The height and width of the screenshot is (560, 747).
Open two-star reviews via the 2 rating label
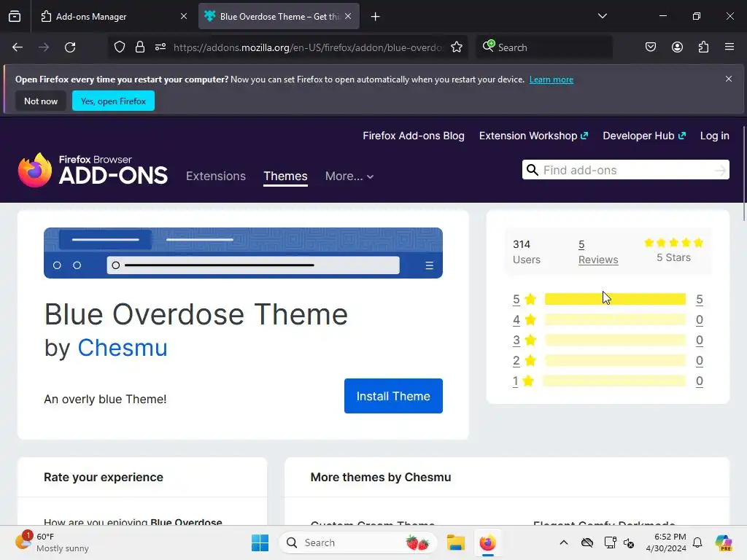point(516,360)
